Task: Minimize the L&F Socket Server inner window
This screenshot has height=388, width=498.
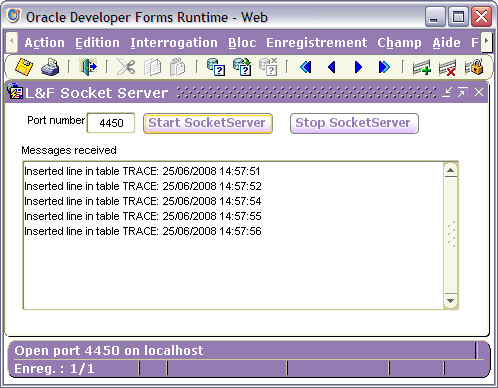Action: 447,92
